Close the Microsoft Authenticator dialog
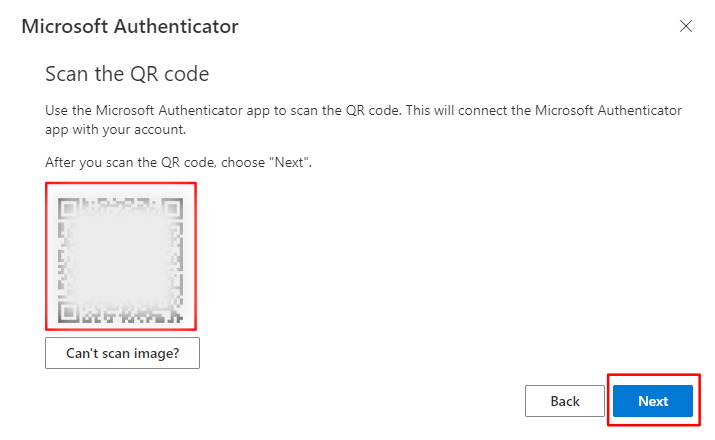The width and height of the screenshot is (715, 440). click(x=685, y=27)
